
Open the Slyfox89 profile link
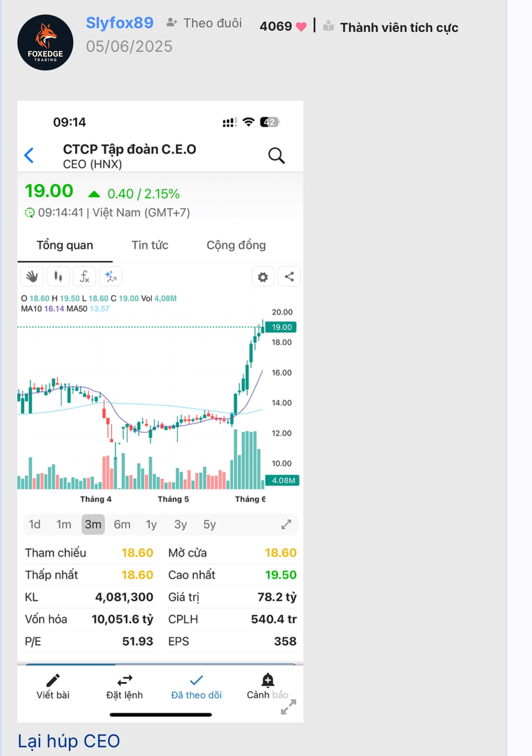coord(119,23)
